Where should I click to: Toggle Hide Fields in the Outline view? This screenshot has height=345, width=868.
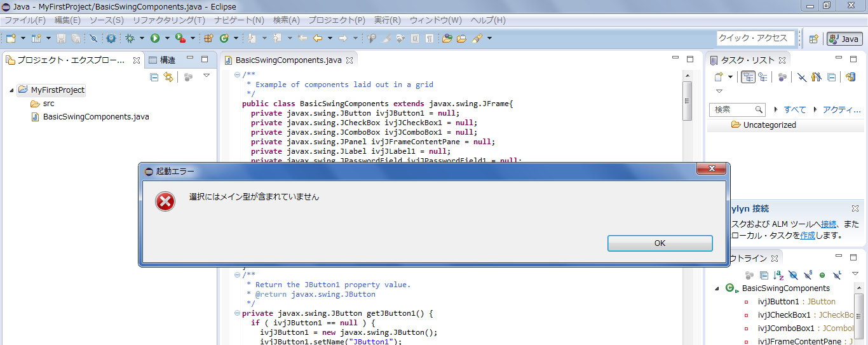click(x=793, y=275)
